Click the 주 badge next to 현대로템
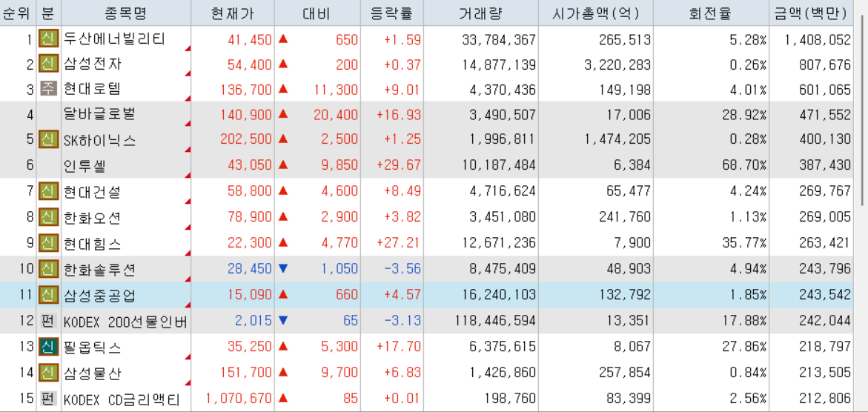This screenshot has height=412, width=868. click(48, 89)
